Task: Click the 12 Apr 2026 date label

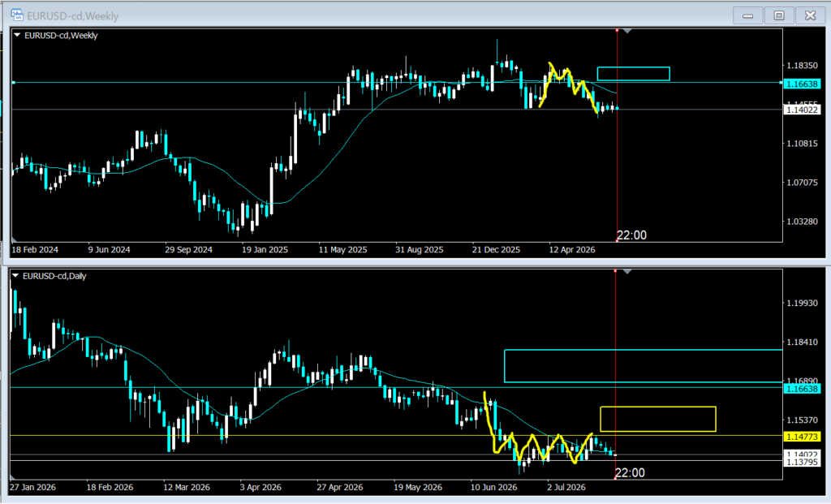Action: pyautogui.click(x=572, y=250)
